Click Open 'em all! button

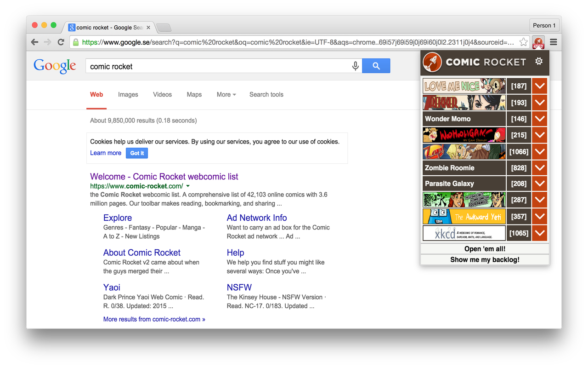point(485,249)
